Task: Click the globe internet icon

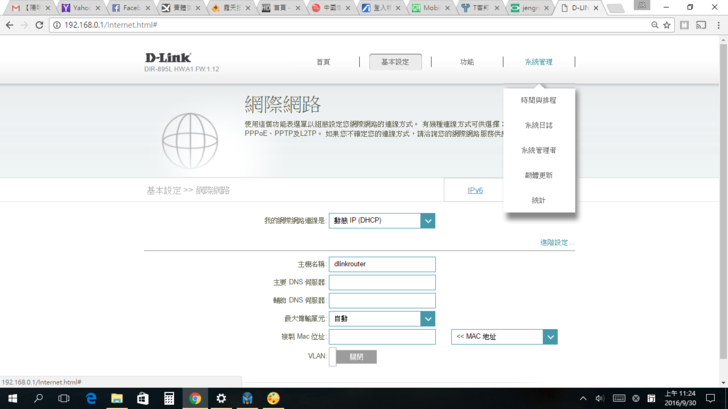Action: point(189,141)
